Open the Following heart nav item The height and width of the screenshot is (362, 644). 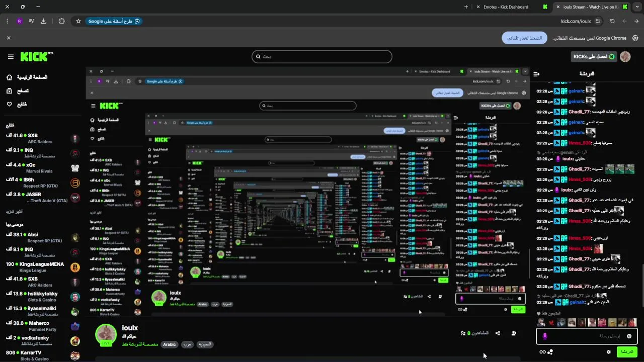point(17,104)
